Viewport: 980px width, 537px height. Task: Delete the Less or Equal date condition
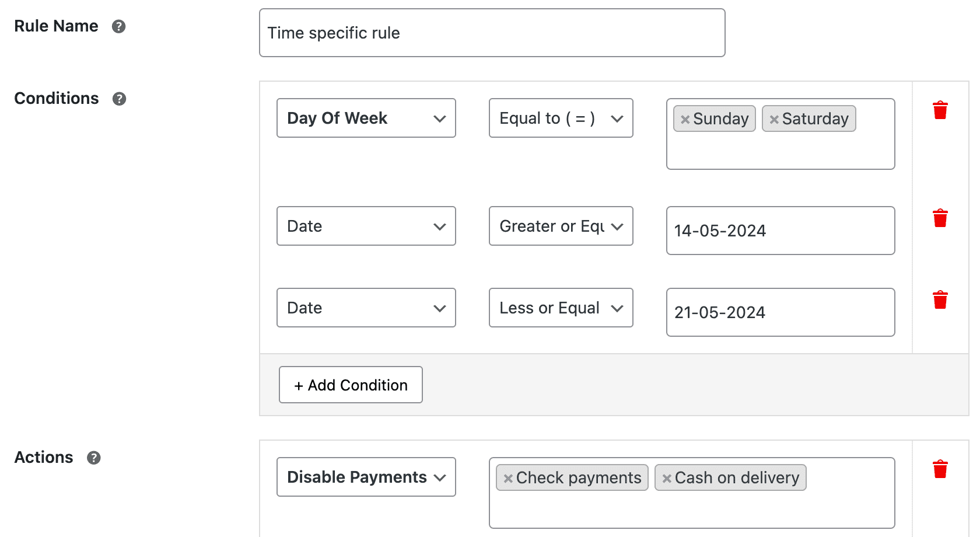coord(940,299)
